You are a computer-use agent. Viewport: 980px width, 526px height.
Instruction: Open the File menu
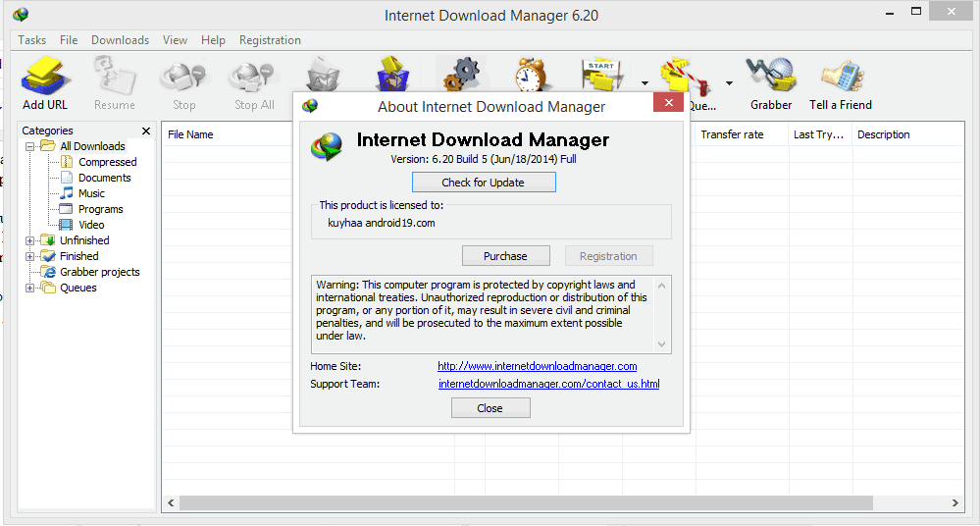(x=69, y=40)
